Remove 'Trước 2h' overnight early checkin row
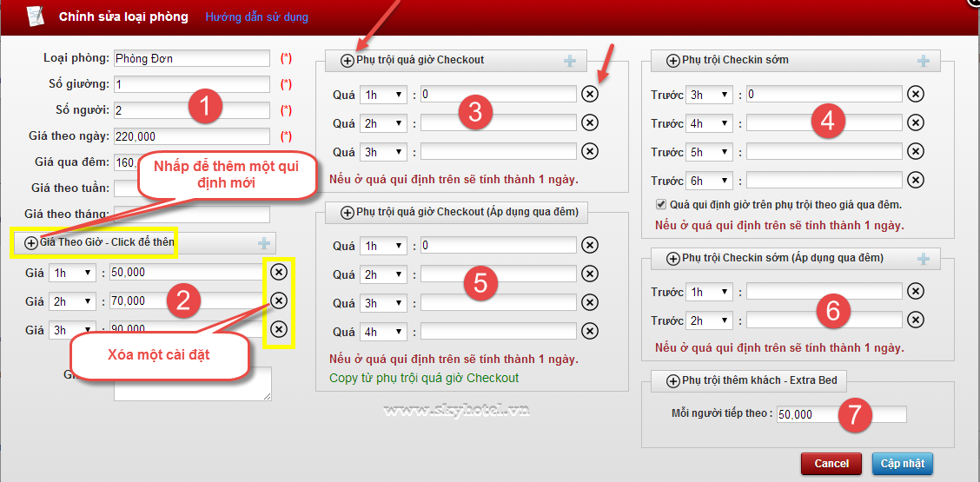This screenshot has width=980, height=482. (x=916, y=320)
